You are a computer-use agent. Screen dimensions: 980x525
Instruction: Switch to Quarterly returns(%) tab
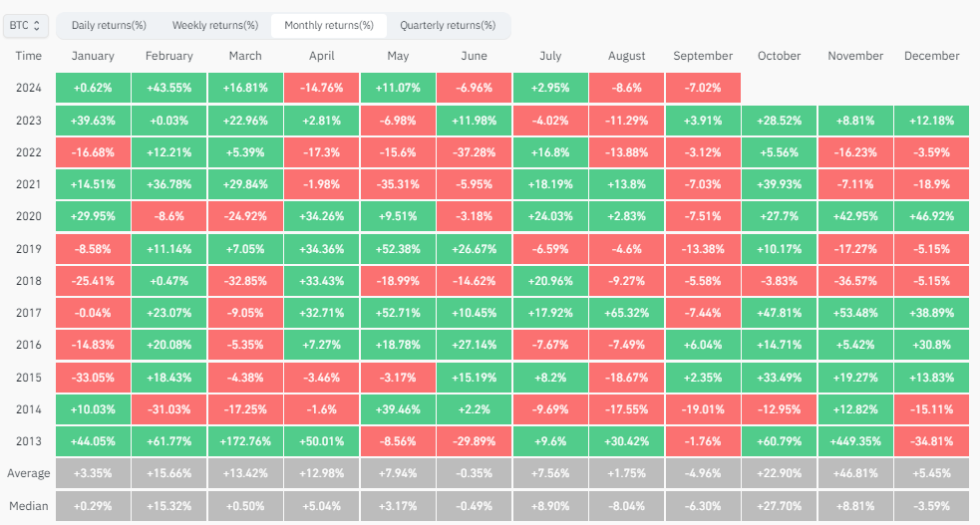tap(448, 25)
